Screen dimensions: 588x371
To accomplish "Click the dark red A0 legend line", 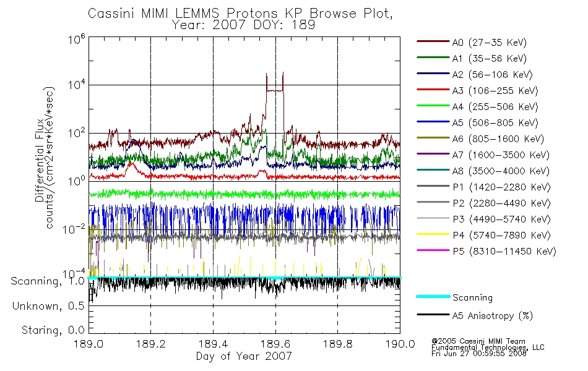I will (x=433, y=41).
